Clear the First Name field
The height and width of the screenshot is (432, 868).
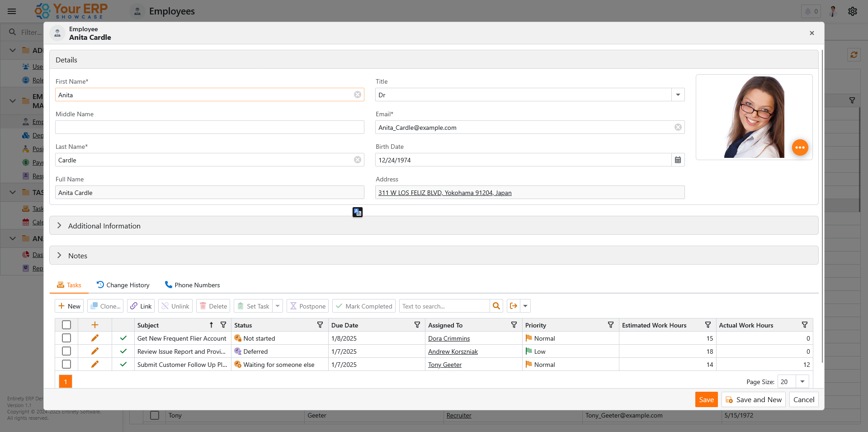(357, 95)
